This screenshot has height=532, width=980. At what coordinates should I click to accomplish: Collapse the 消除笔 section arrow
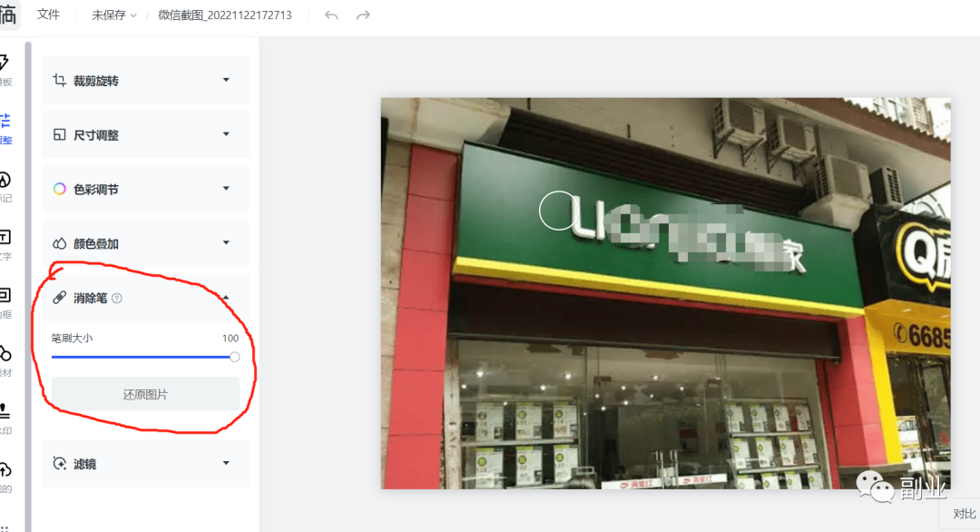coord(226,298)
